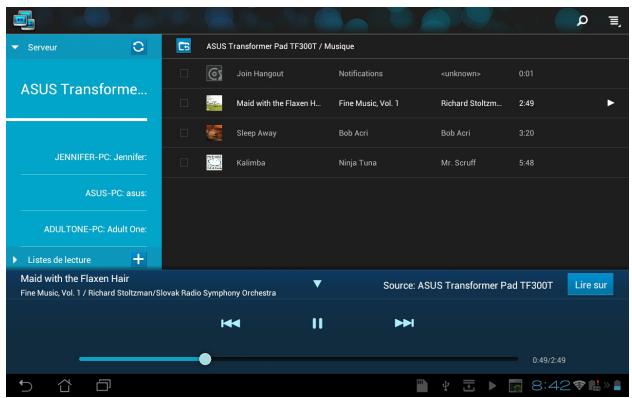The width and height of the screenshot is (632, 398).
Task: Open the recent apps button
Action: [104, 385]
